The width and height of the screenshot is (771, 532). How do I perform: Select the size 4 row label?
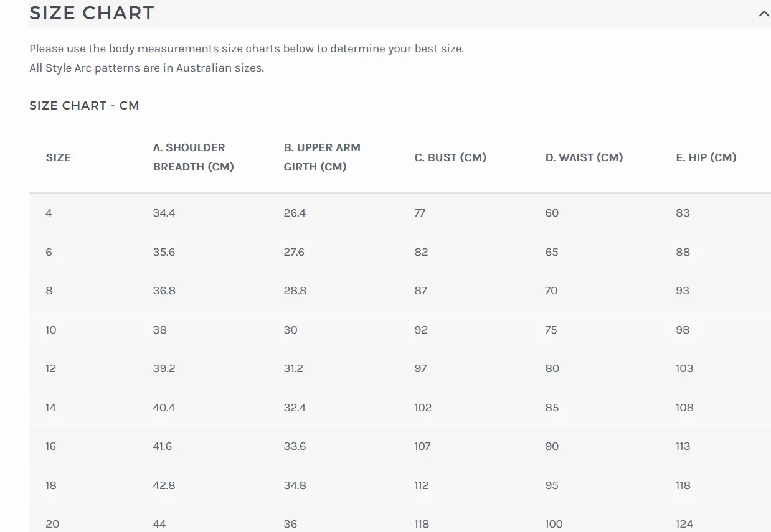pyautogui.click(x=49, y=213)
